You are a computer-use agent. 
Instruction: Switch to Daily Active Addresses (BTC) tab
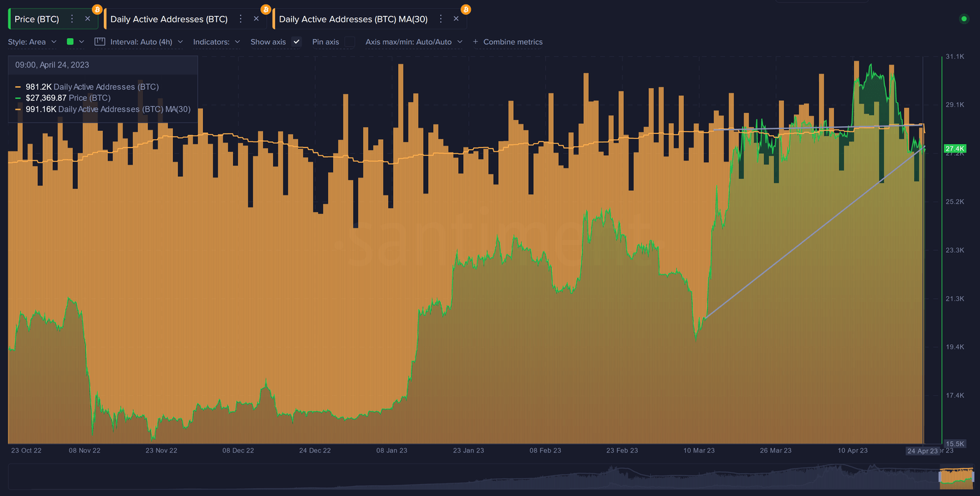point(169,19)
